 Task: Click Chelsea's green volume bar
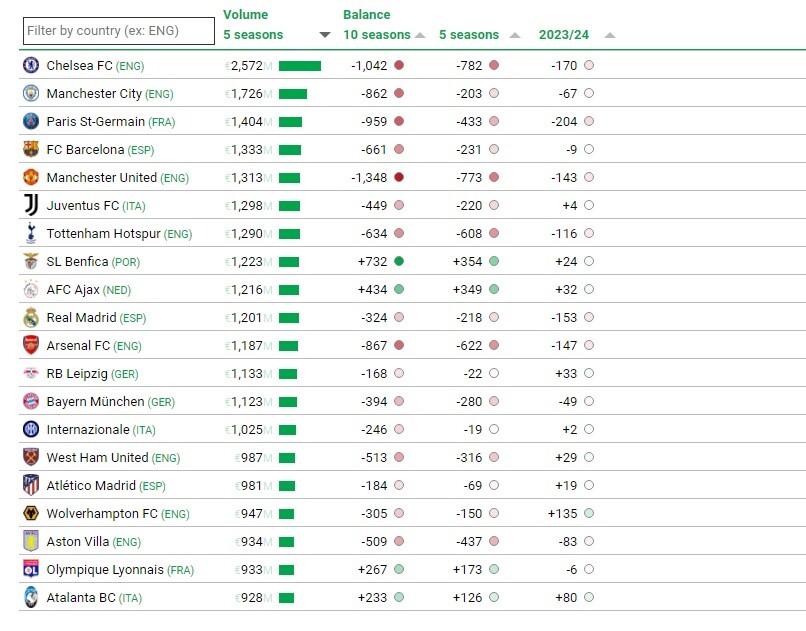[x=300, y=66]
